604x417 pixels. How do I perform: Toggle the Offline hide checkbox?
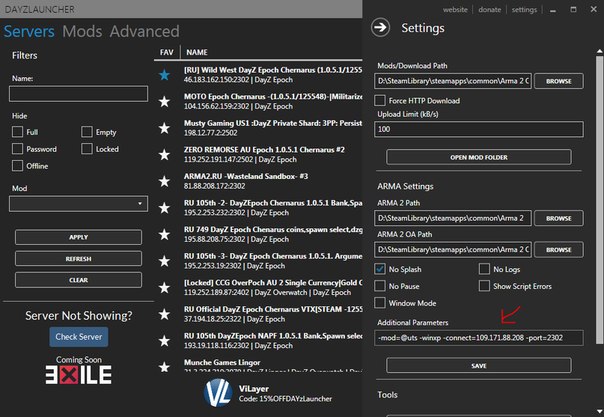17,166
